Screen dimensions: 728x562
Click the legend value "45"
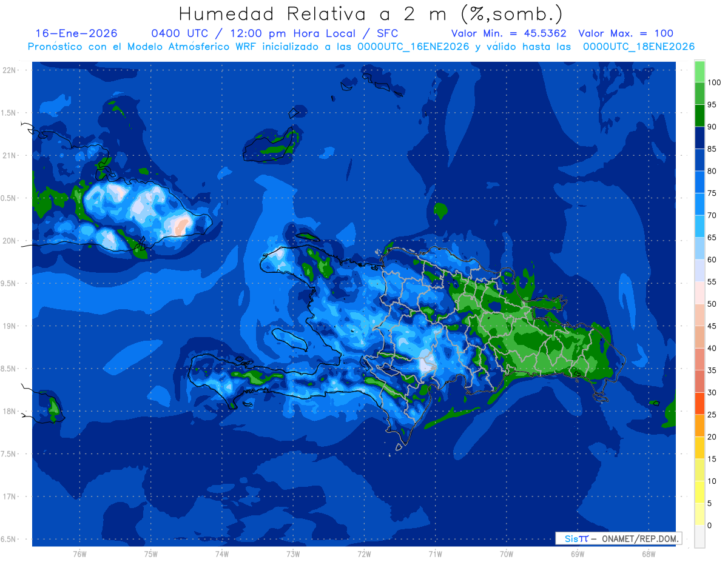pyautogui.click(x=712, y=326)
